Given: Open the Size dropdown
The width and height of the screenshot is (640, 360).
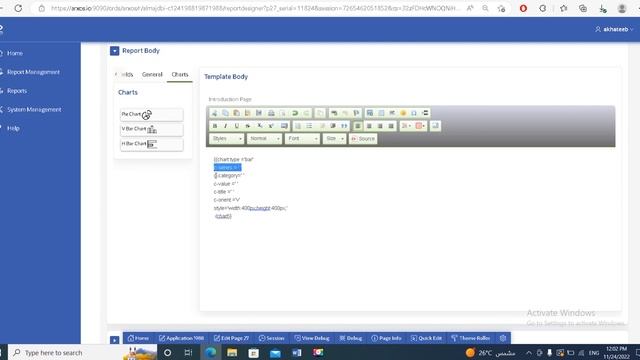Looking at the screenshot, I should pyautogui.click(x=334, y=139).
